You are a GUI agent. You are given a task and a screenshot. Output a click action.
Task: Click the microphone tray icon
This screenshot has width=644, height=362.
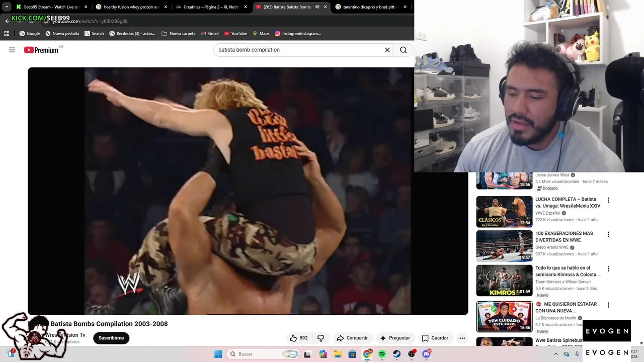click(577, 354)
